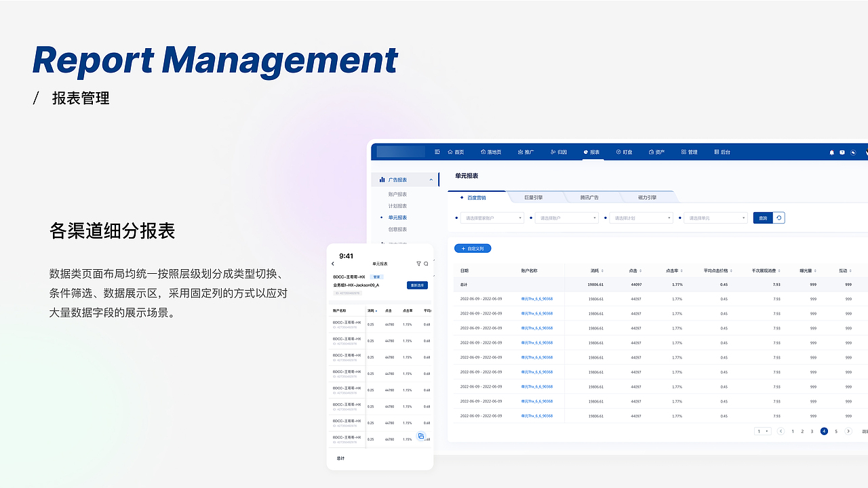Open 创意报表 in the sidebar
Viewport: 868px width, 488px height.
click(397, 229)
